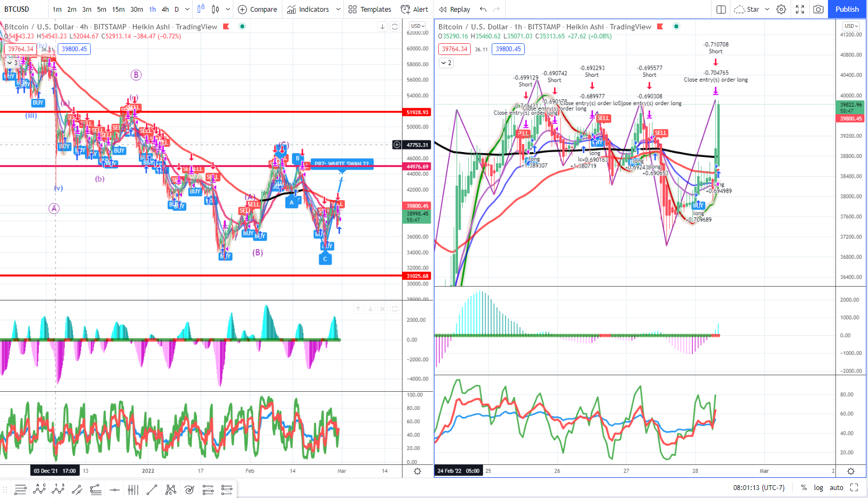Screen dimensions: 868x498
Task: Open the Star layout name button
Action: pos(747,9)
